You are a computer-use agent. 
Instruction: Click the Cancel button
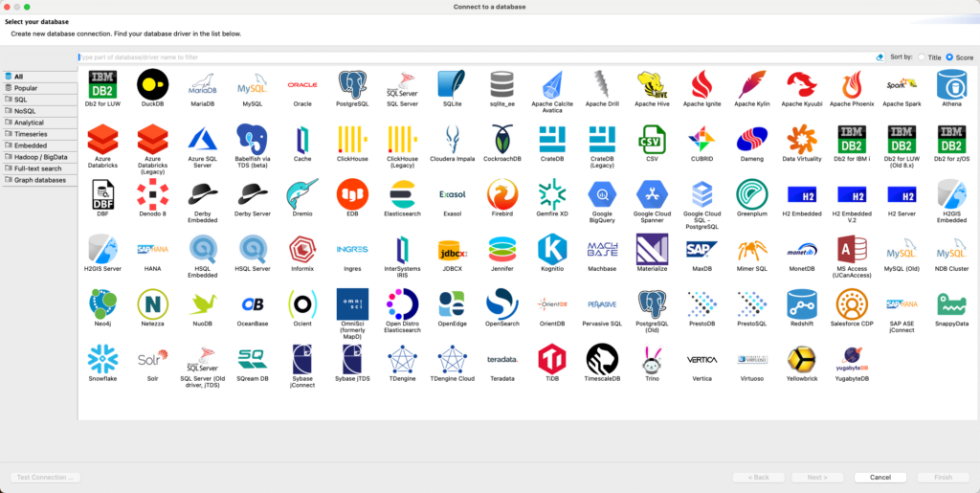click(x=880, y=477)
